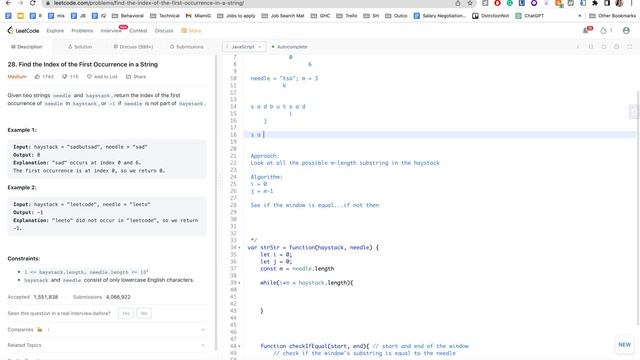Click the browser address bar URL
Viewport: 640px width, 360px height.
click(x=149, y=3)
